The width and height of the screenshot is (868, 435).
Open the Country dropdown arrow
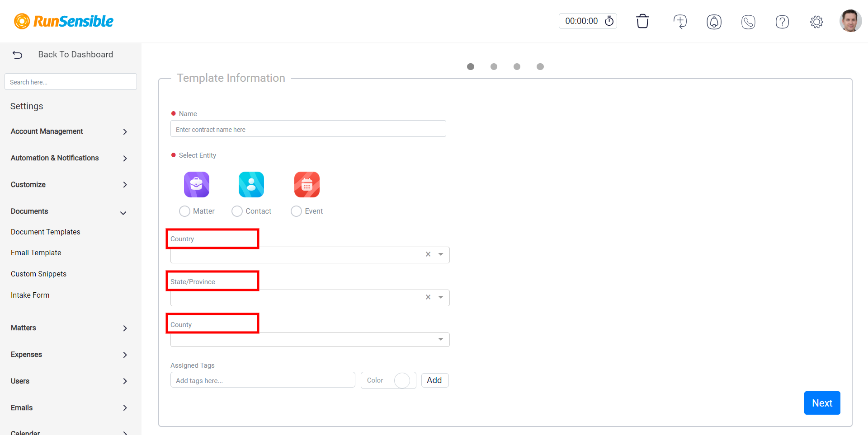coord(441,254)
